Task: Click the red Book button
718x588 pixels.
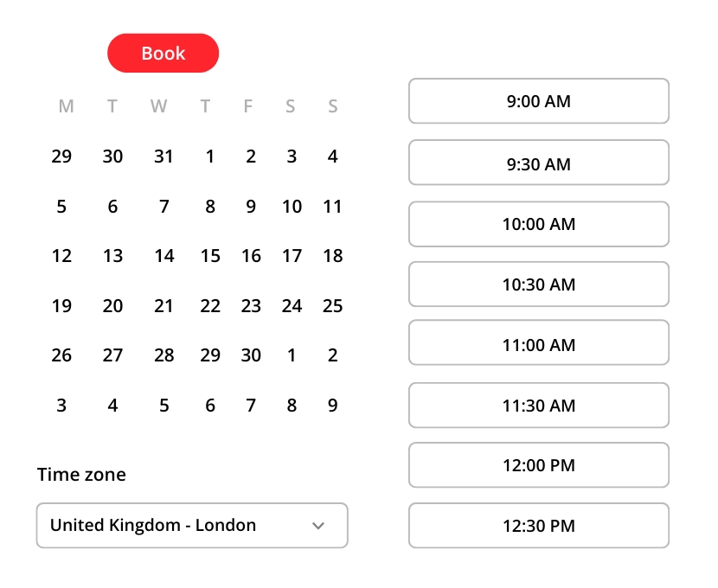Action: tap(163, 53)
